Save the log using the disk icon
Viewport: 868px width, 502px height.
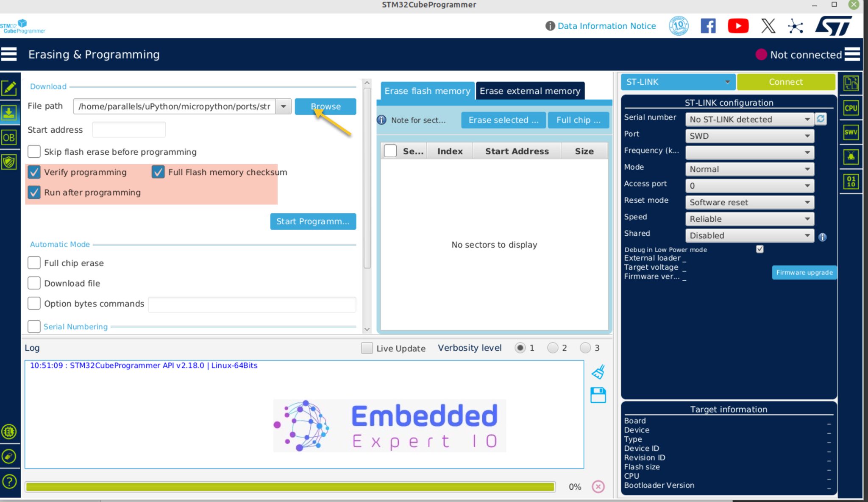click(598, 395)
